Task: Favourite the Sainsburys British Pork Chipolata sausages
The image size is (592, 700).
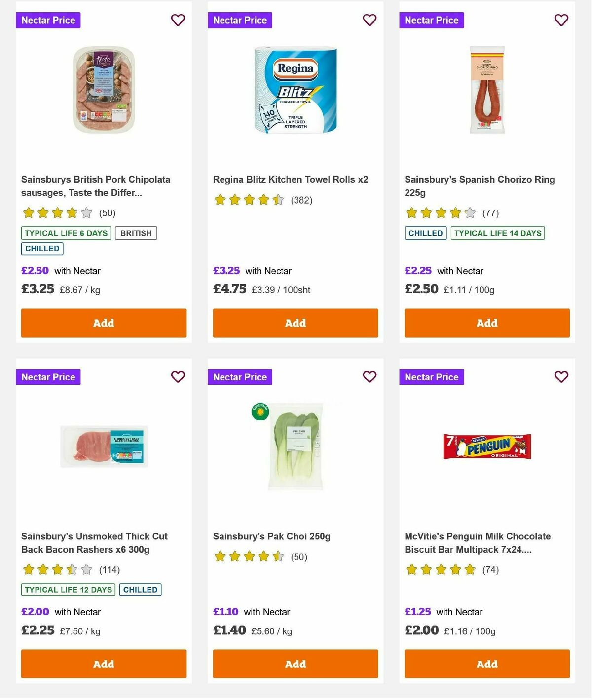Action: tap(178, 20)
